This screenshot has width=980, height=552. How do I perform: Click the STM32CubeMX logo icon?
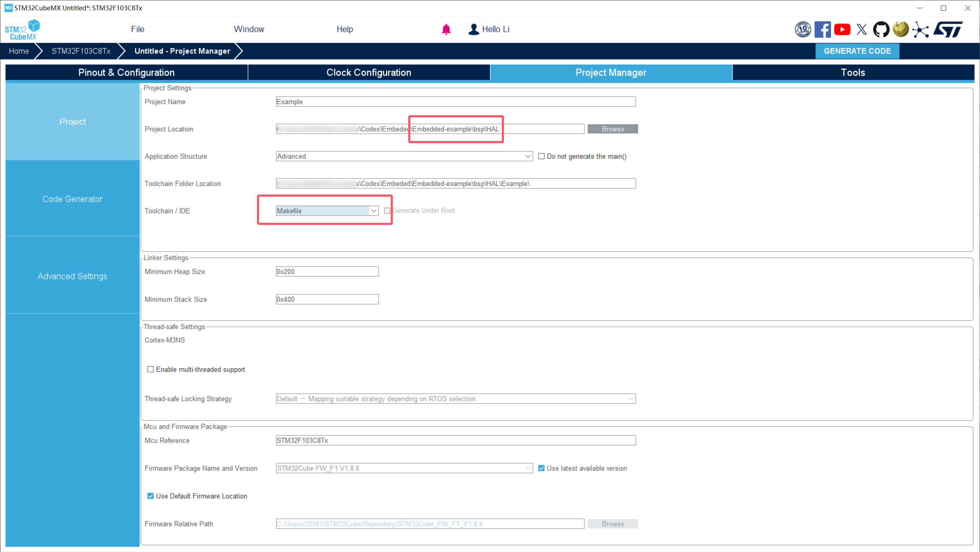[22, 30]
